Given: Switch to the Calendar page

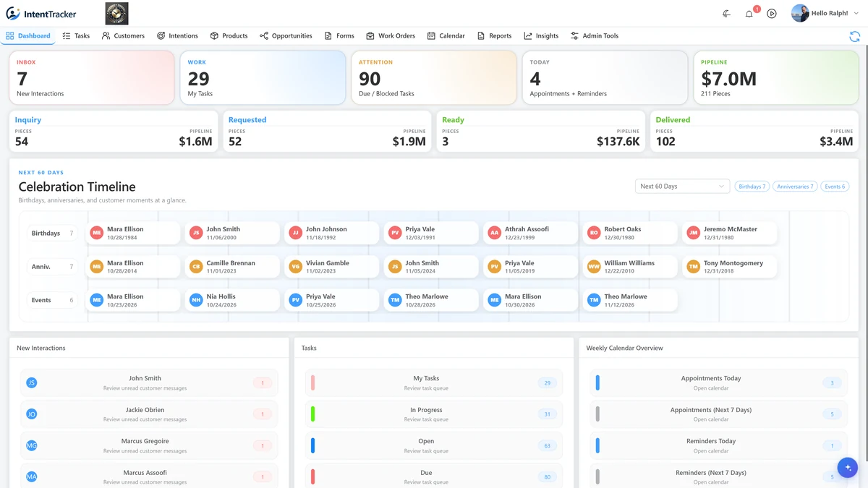Looking at the screenshot, I should (446, 35).
